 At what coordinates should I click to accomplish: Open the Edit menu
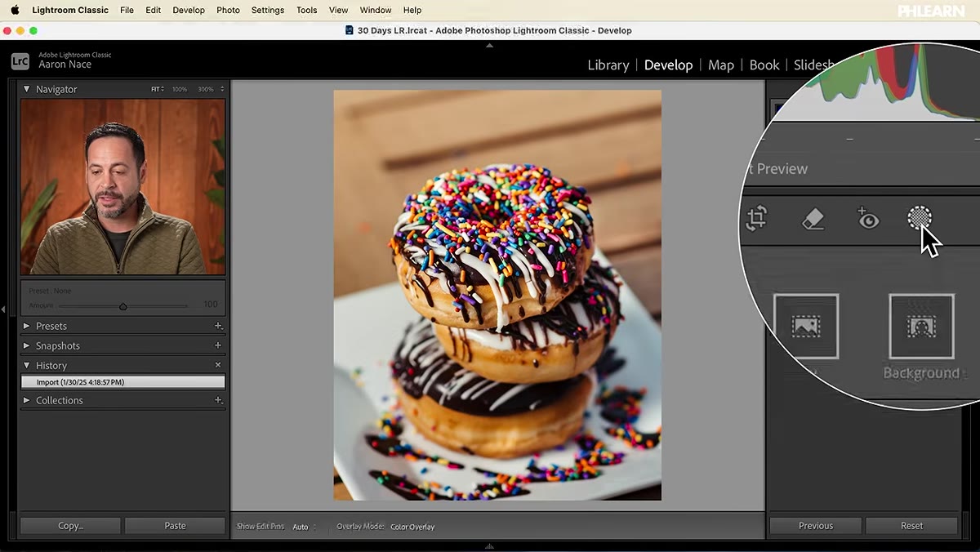click(x=154, y=10)
